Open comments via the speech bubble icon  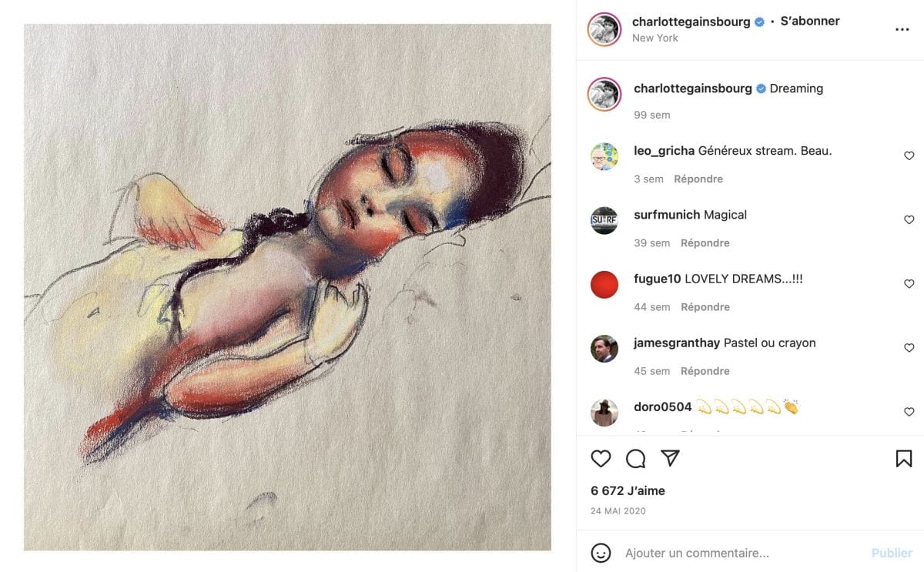point(635,459)
